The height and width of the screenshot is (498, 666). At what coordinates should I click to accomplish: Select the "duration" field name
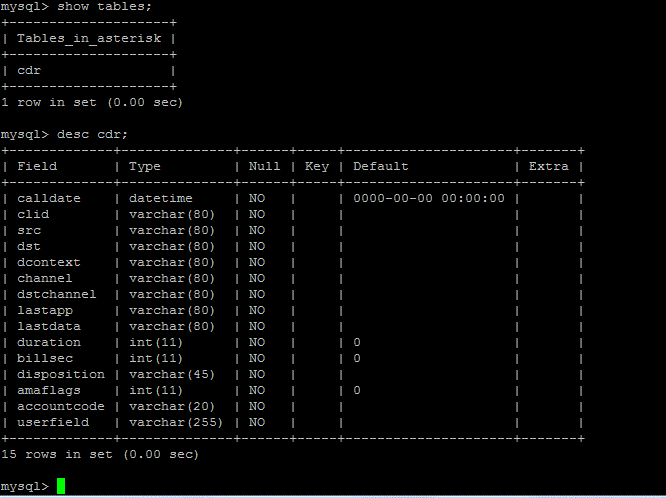[x=49, y=342]
